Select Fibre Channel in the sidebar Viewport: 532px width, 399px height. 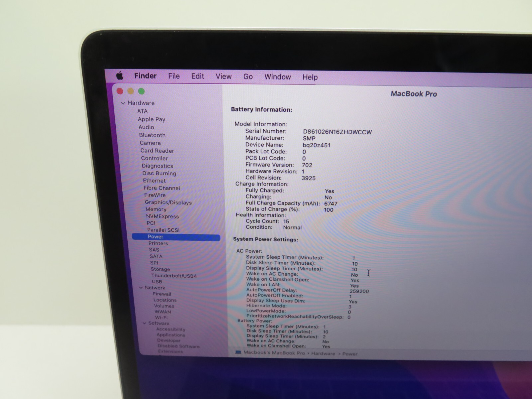click(162, 188)
